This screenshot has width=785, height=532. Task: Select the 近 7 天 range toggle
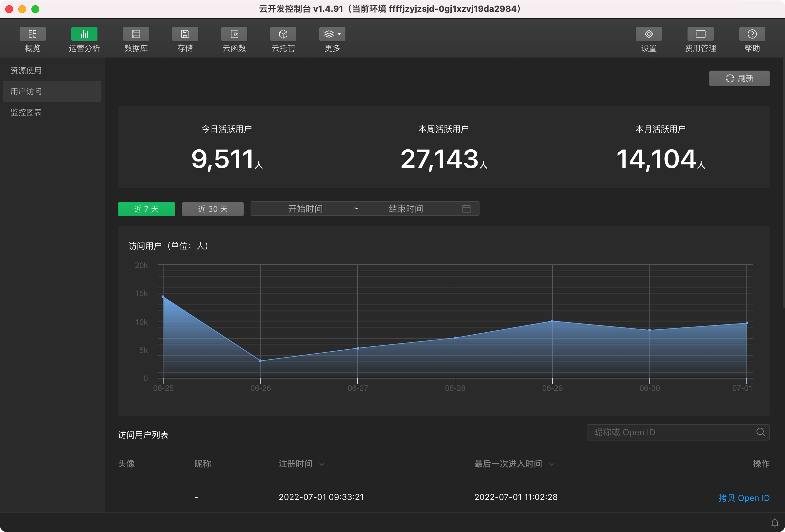146,209
